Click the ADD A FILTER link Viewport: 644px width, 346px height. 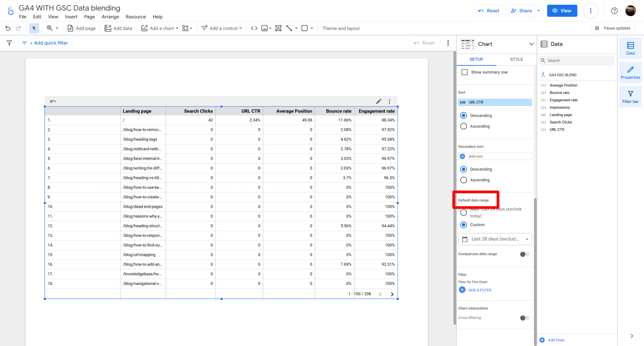[479, 290]
